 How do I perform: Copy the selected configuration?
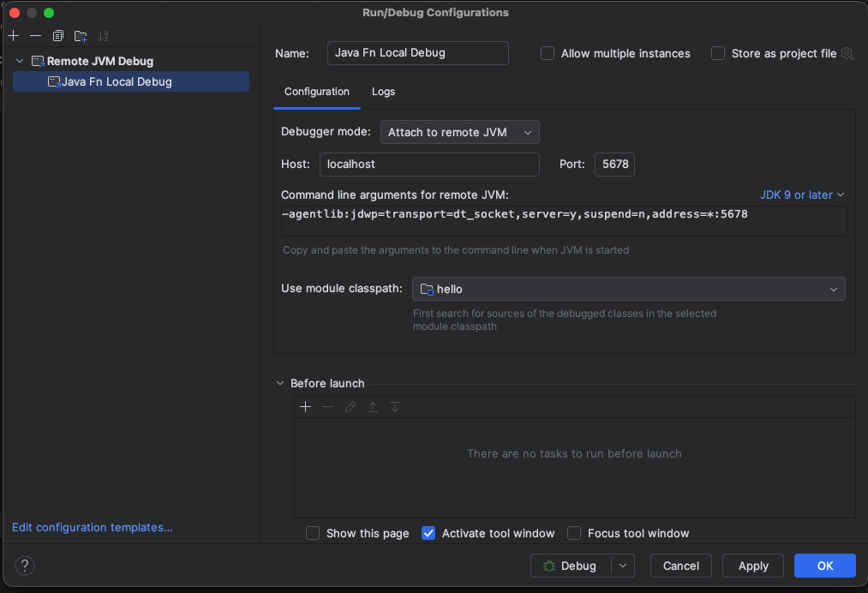click(x=57, y=36)
